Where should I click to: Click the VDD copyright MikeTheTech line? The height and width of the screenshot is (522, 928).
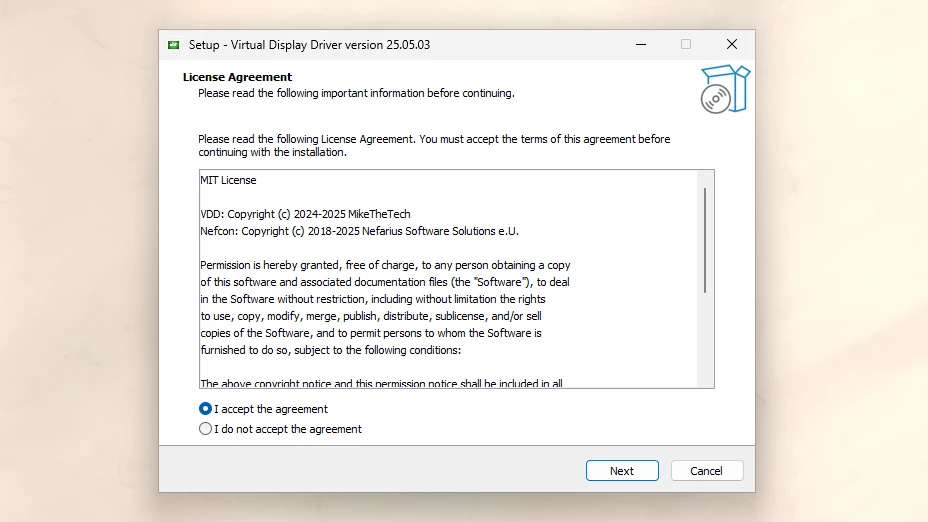pyautogui.click(x=305, y=214)
